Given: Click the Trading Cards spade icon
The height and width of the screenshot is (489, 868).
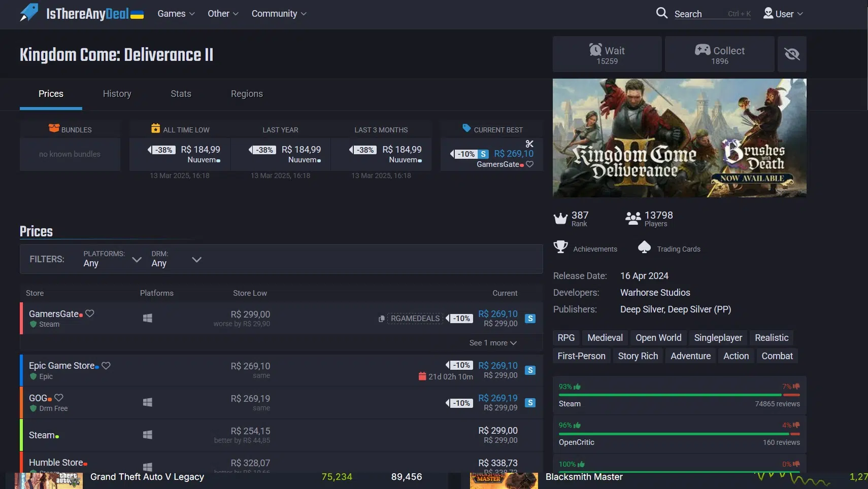Looking at the screenshot, I should 644,247.
